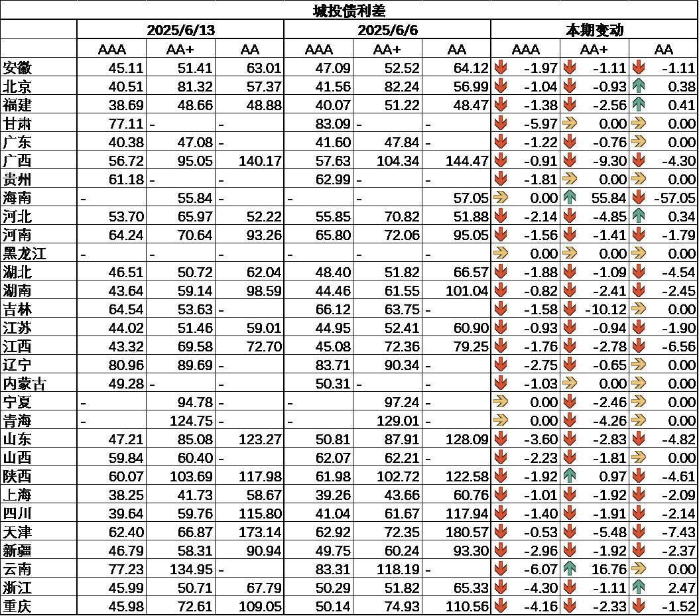Select cell with value 81.32 for 北京

tap(180, 86)
